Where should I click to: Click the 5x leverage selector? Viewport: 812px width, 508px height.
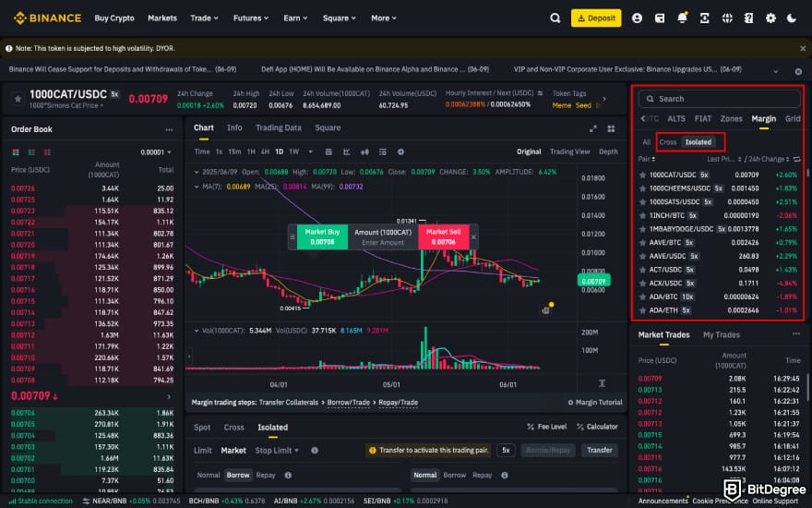tap(506, 451)
